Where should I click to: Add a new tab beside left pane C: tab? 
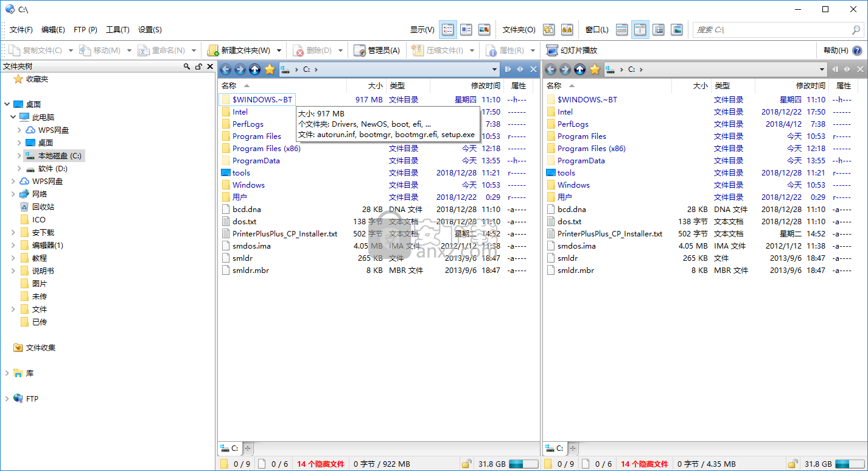[248, 448]
